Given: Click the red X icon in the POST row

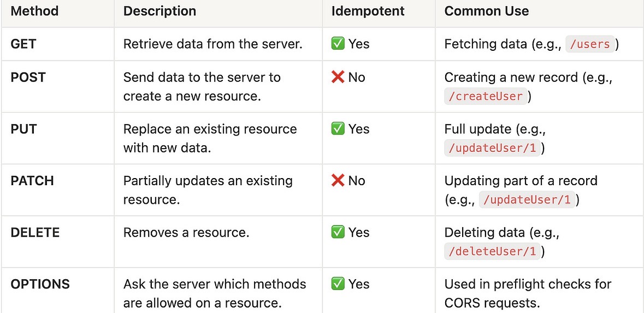Looking at the screenshot, I should click(338, 78).
